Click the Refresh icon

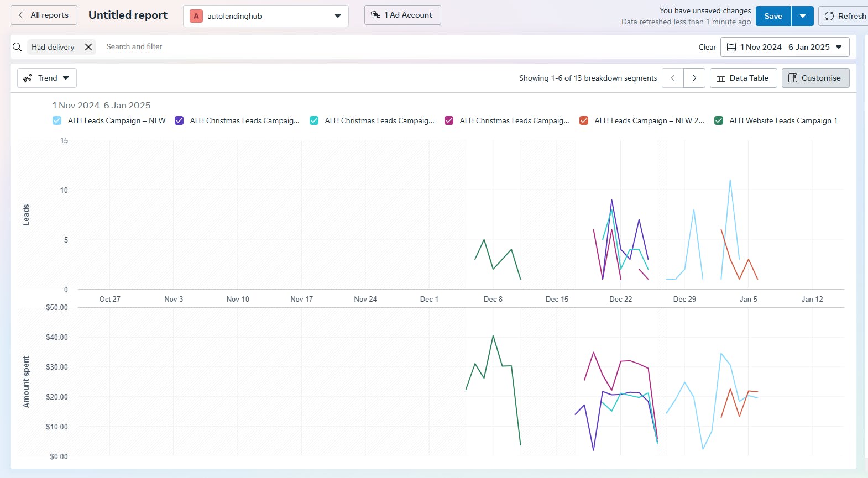829,16
